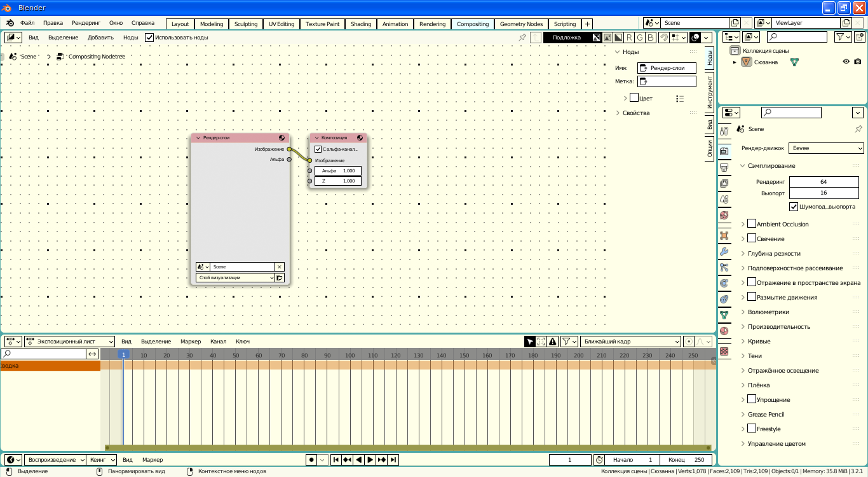The image size is (868, 477).
Task: Click the play reversed button
Action: point(359,460)
